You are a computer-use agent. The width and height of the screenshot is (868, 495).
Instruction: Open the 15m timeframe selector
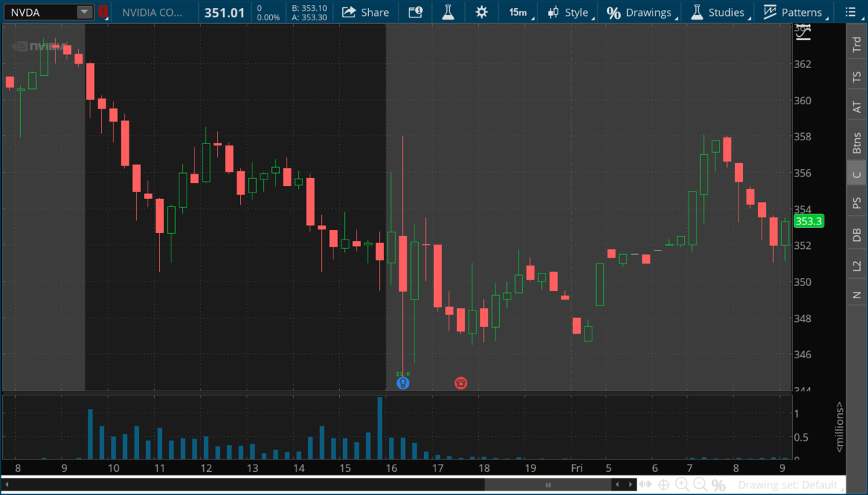pos(519,12)
